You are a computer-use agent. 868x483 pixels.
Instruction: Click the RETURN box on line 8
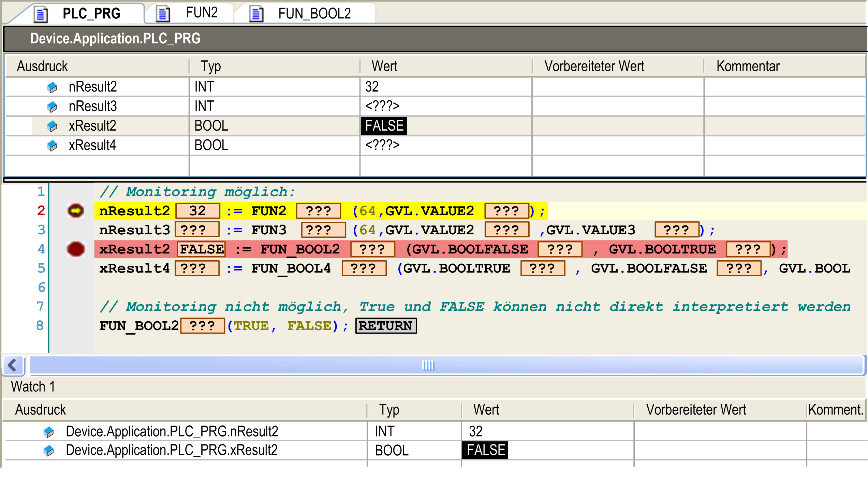point(386,326)
